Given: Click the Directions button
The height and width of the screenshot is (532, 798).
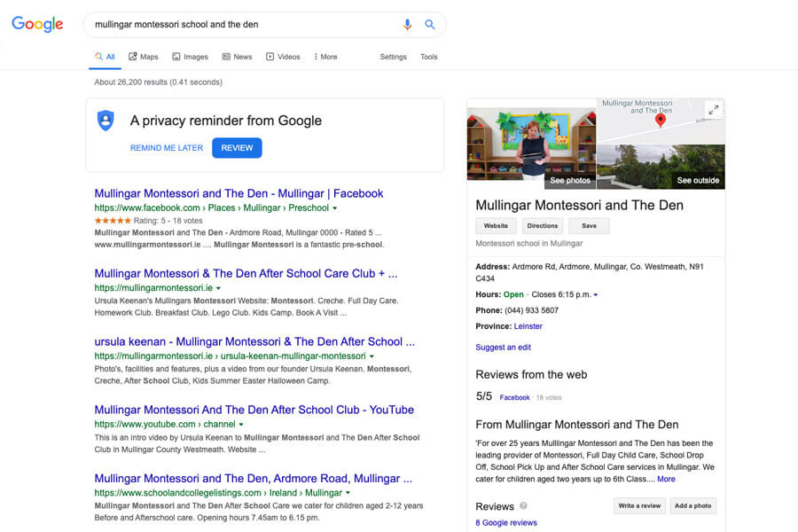Looking at the screenshot, I should [543, 225].
